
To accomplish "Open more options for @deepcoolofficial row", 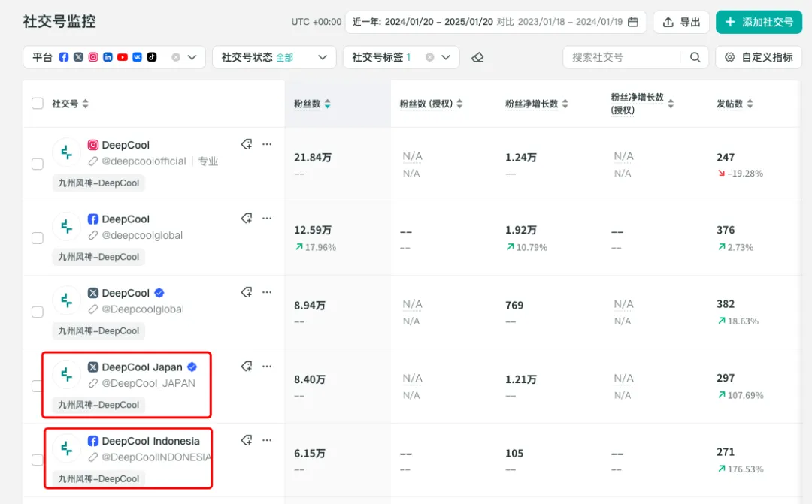I will 267,144.
